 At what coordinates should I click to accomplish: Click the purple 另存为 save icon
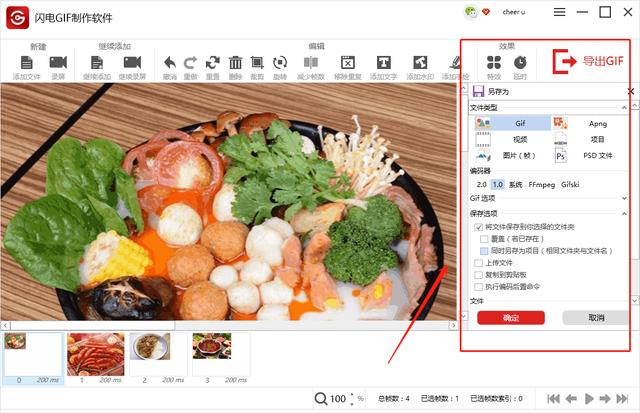pyautogui.click(x=478, y=91)
